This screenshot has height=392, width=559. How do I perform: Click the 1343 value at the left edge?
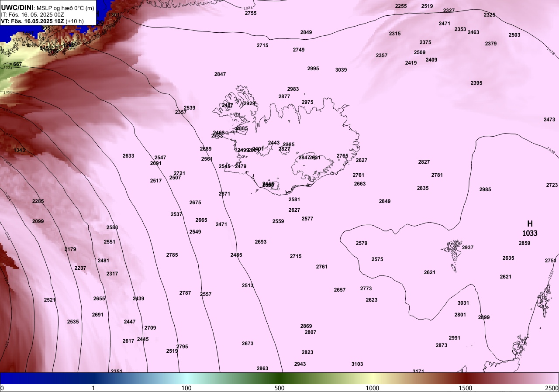pos(19,150)
